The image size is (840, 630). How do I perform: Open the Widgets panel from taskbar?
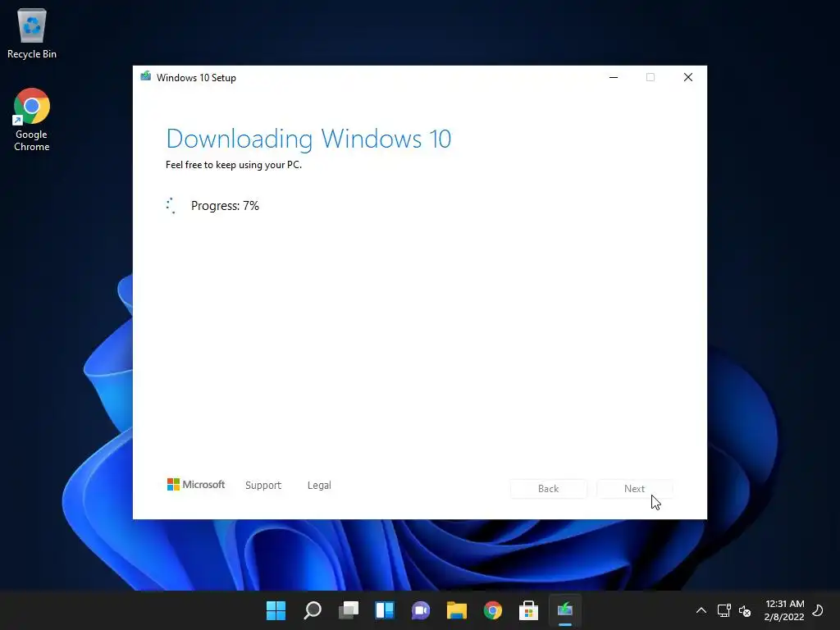[385, 609]
